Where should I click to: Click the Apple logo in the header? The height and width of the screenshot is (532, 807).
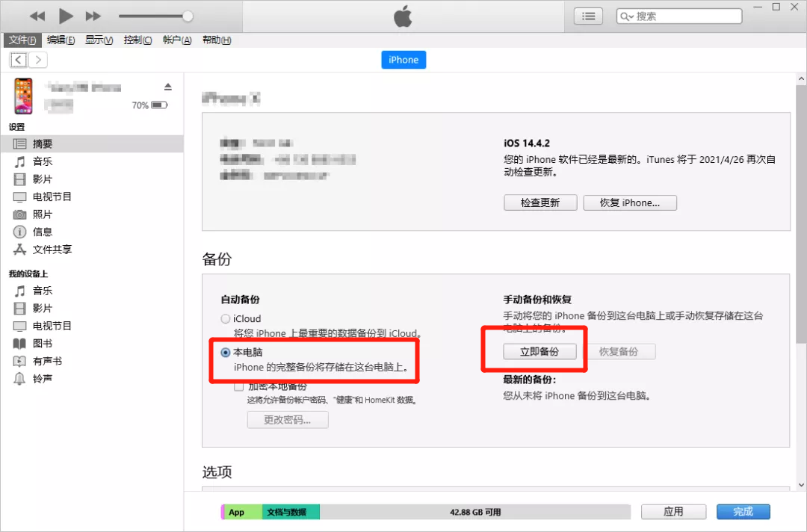click(x=403, y=16)
